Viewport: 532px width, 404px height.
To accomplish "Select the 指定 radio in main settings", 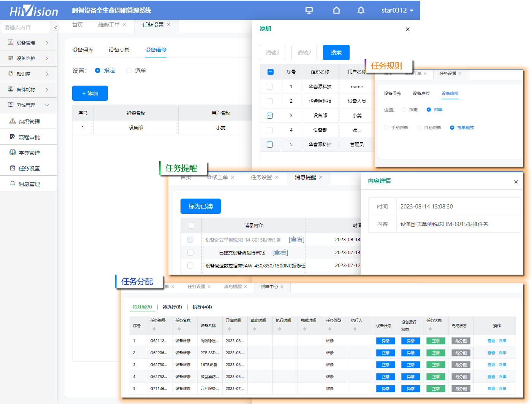I will point(98,70).
